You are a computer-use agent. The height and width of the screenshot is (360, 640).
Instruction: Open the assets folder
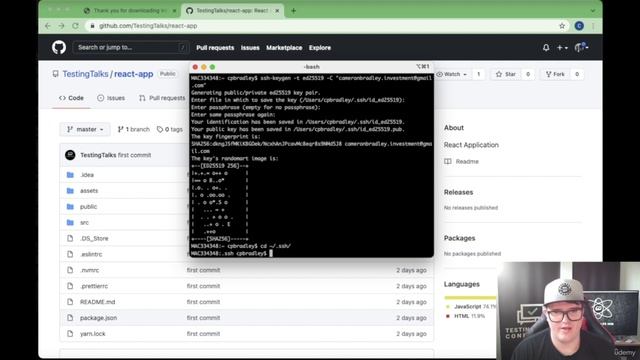pyautogui.click(x=89, y=191)
